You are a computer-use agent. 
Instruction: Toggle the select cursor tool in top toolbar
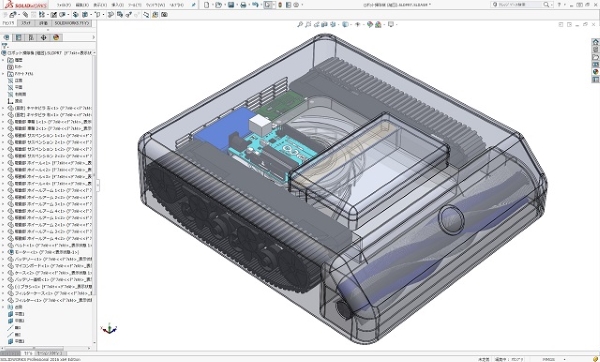point(268,5)
